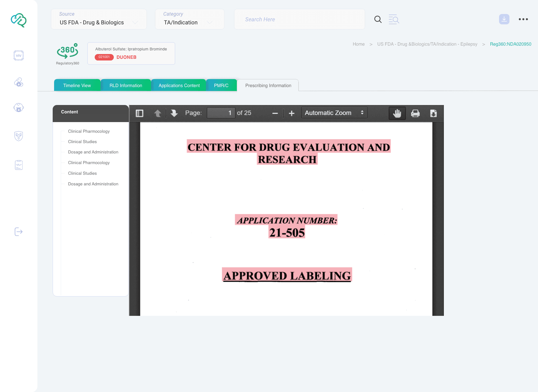
Task: Print the PDF document
Action: tap(415, 113)
